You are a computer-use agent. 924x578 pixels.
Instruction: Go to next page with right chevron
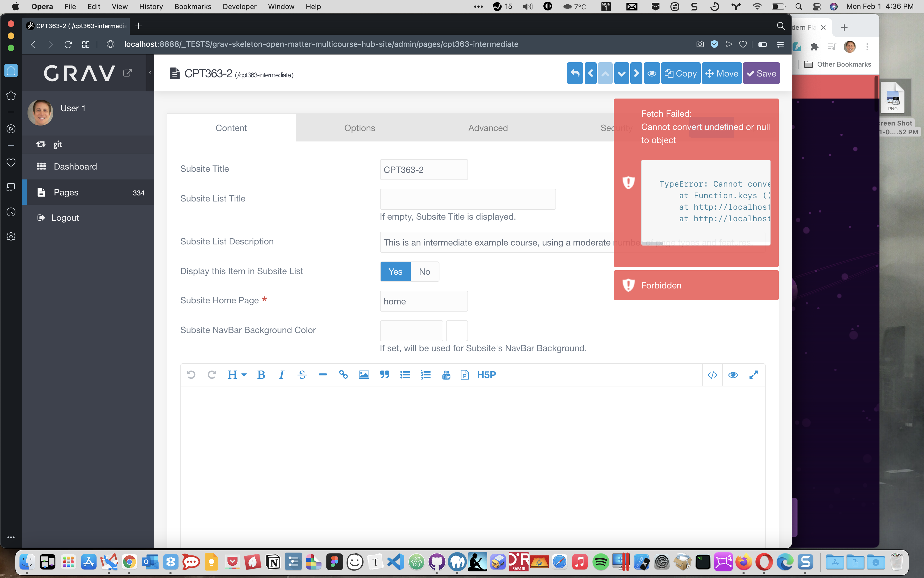pyautogui.click(x=636, y=73)
